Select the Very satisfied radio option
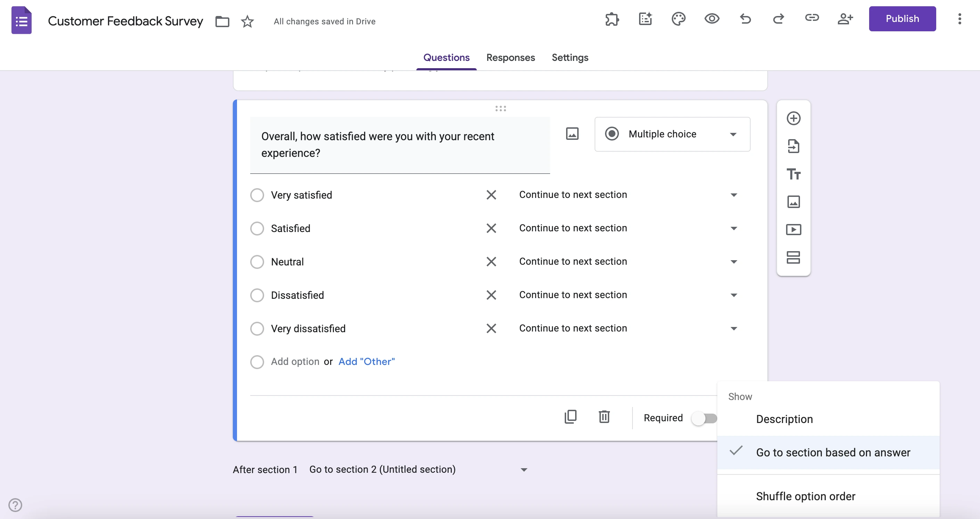This screenshot has width=980, height=519. point(258,194)
